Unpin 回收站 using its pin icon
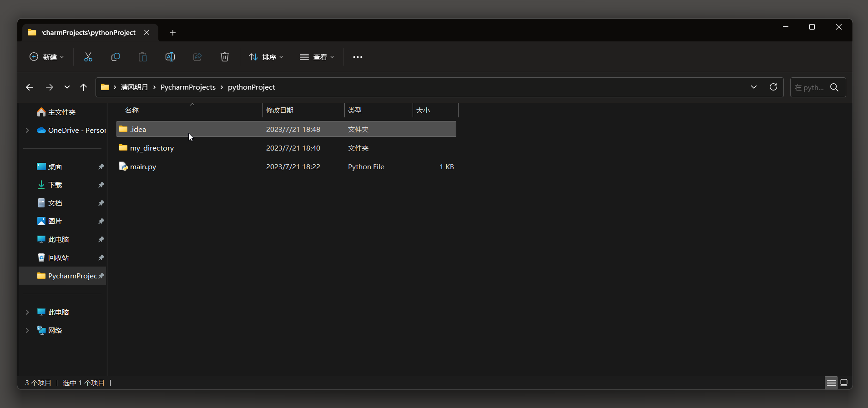Image resolution: width=868 pixels, height=408 pixels. click(101, 258)
